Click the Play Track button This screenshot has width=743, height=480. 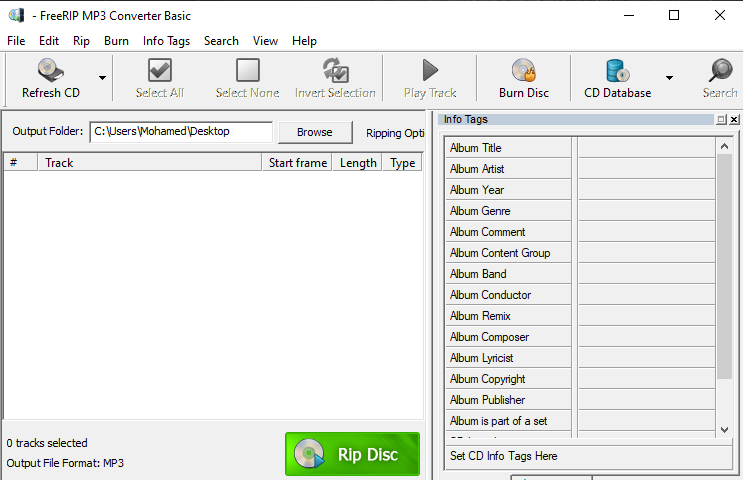coord(430,78)
